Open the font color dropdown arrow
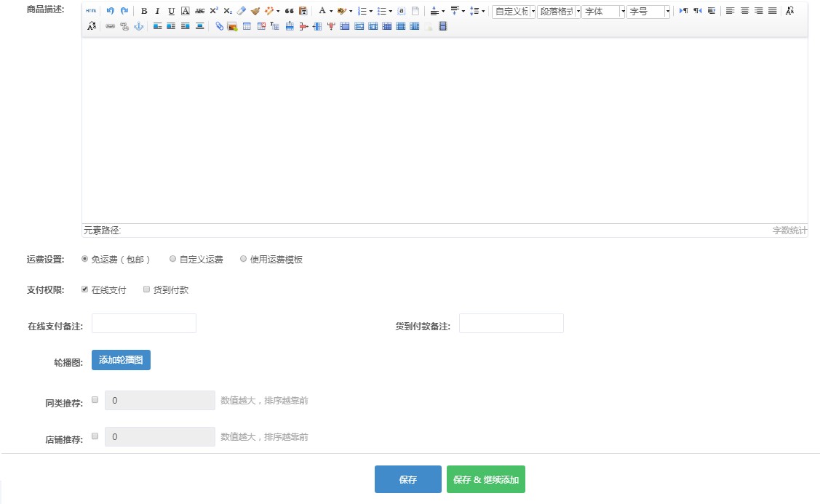This screenshot has width=820, height=504. click(x=331, y=12)
